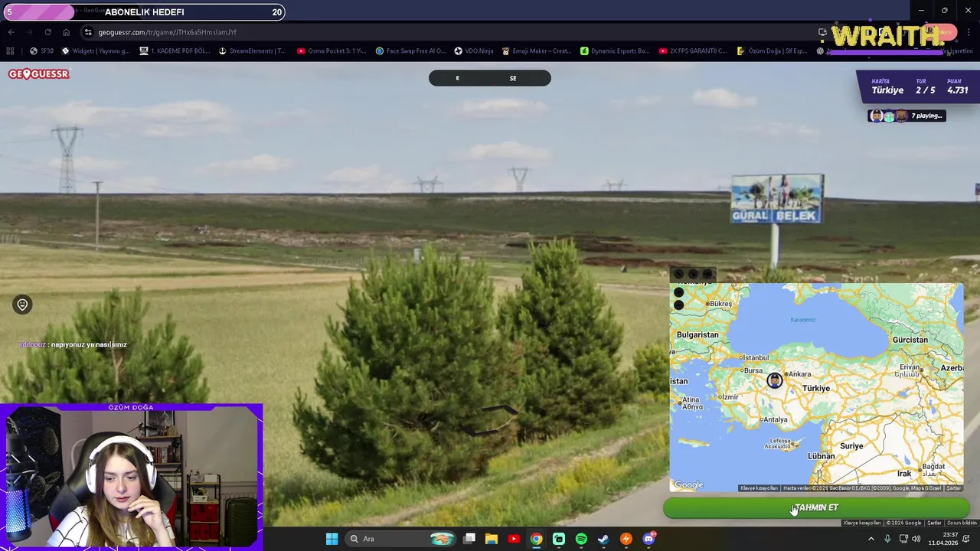Open Windows Start menu
Image resolution: width=980 pixels, height=551 pixels.
(332, 539)
